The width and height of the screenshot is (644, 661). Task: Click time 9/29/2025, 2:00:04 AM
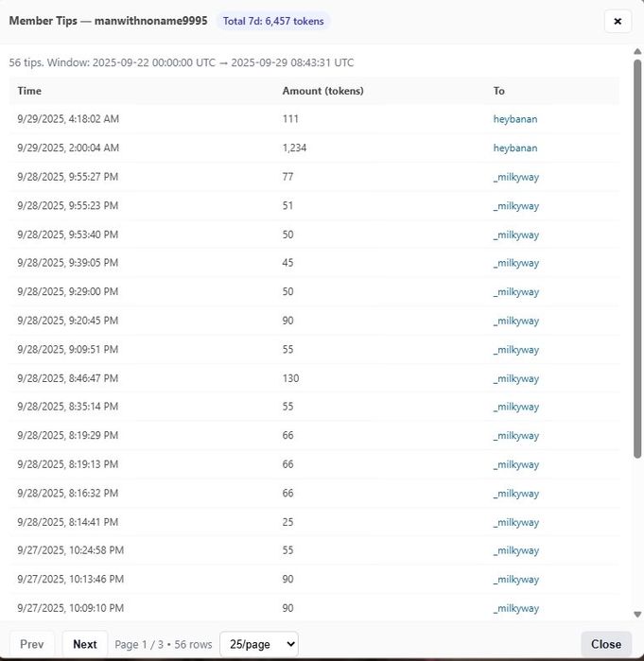68,148
